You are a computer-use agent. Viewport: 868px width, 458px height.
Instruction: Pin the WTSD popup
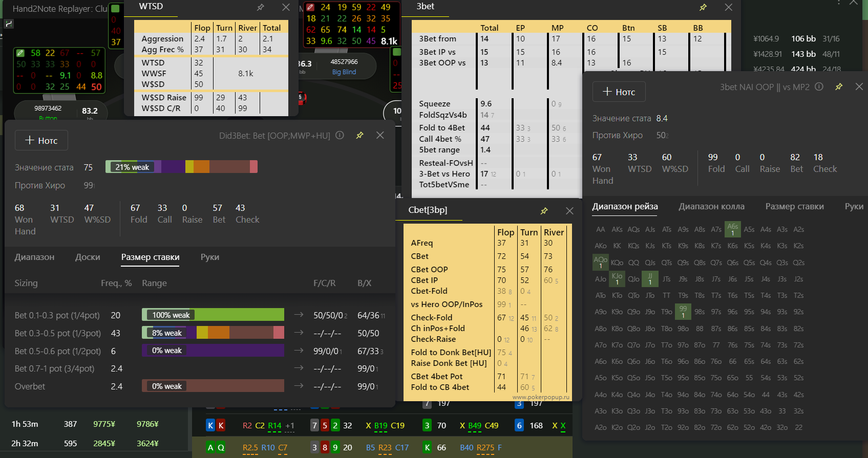tap(261, 7)
